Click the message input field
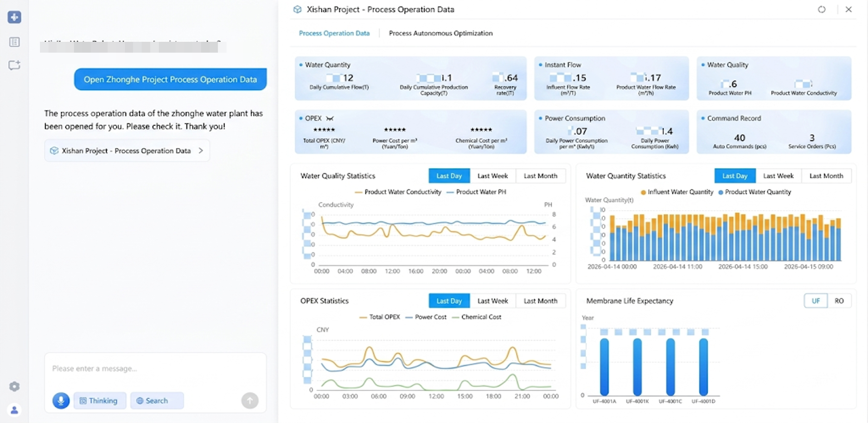The height and width of the screenshot is (423, 868). pos(155,369)
